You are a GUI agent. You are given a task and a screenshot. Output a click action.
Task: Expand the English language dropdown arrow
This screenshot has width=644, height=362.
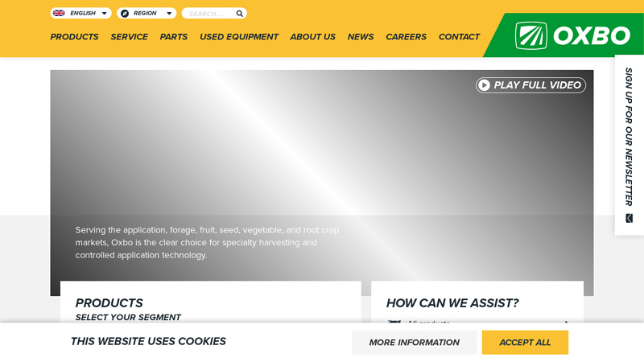point(105,14)
